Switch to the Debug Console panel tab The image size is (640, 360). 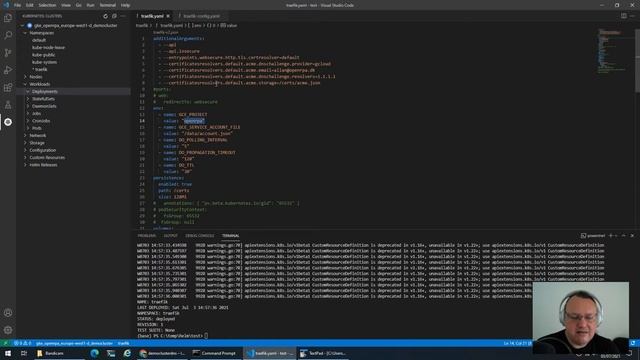coord(200,236)
